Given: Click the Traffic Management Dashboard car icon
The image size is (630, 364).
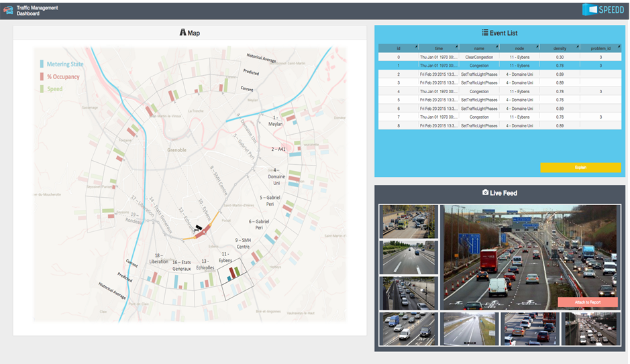Looking at the screenshot, I should coord(8,11).
